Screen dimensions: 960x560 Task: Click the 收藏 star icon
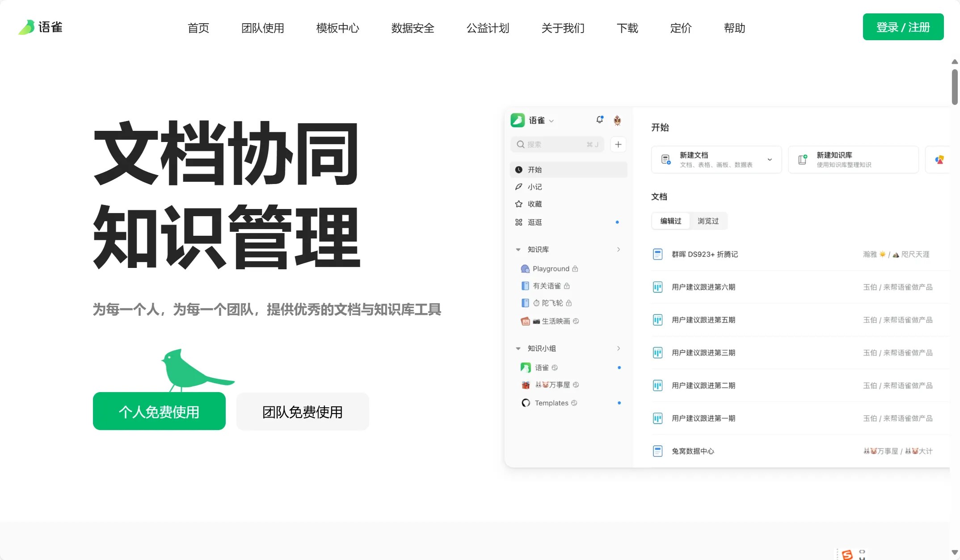click(x=519, y=204)
